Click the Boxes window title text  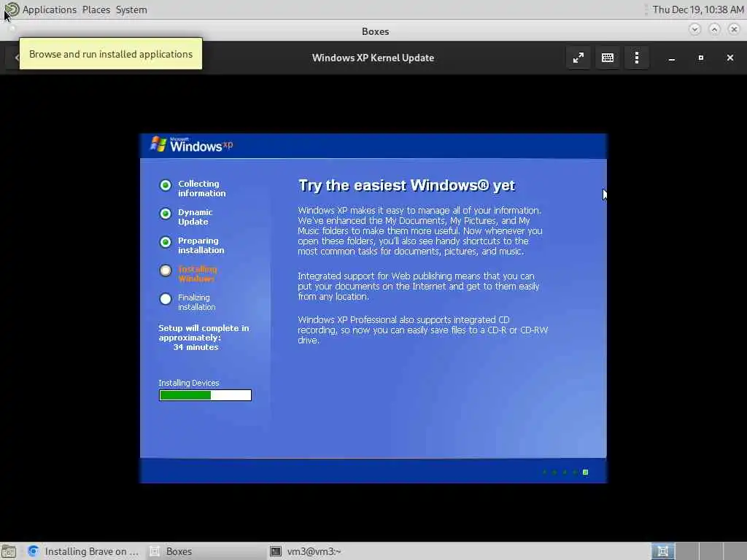pos(376,31)
